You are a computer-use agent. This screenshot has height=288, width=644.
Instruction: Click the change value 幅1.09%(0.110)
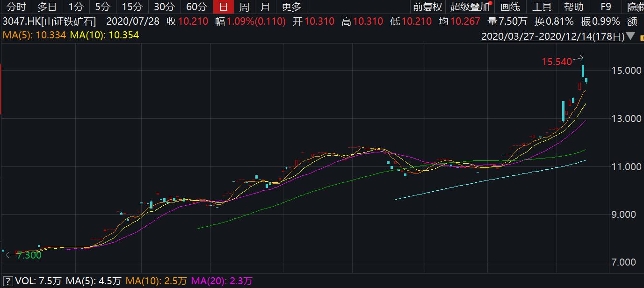(x=250, y=21)
